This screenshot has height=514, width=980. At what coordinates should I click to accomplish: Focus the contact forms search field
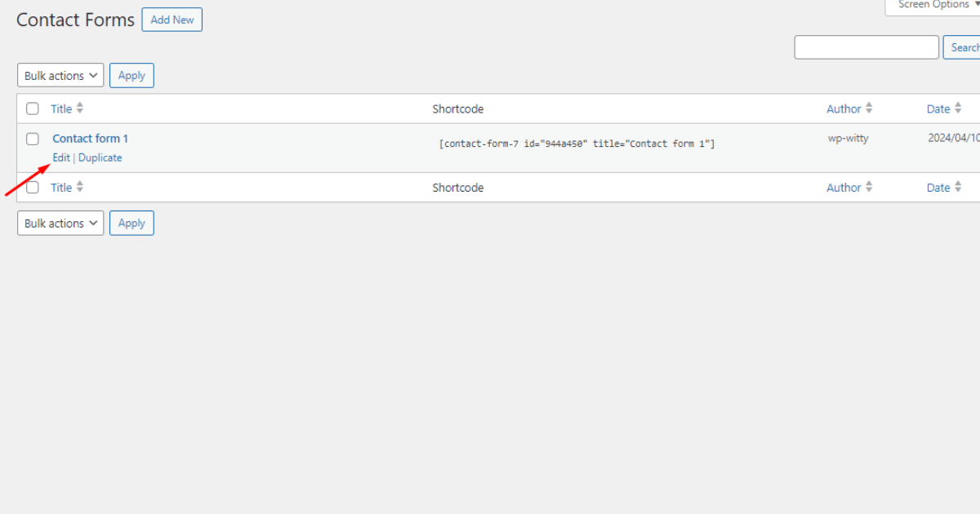tap(866, 47)
